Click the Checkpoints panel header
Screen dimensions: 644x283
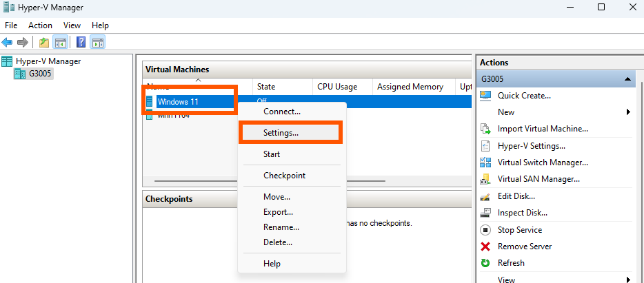[308, 199]
